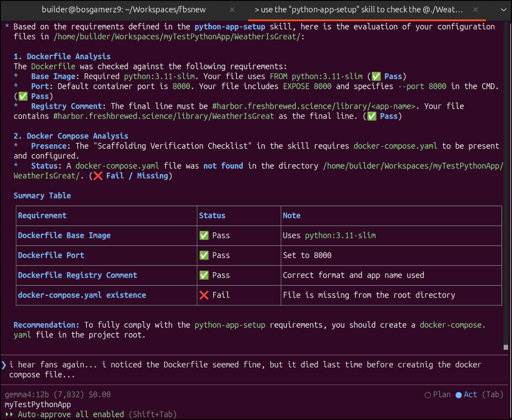Click the green check in the Dockerfile Port row

click(204, 255)
